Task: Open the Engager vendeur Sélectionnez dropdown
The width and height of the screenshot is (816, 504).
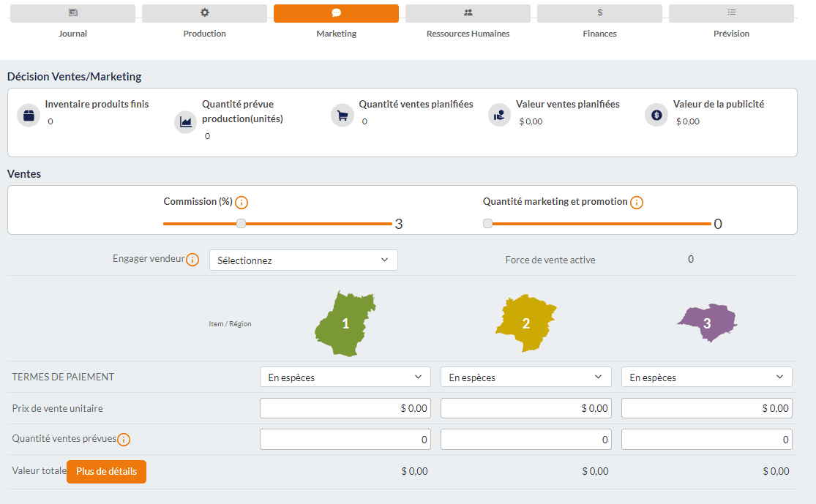Action: [x=303, y=260]
